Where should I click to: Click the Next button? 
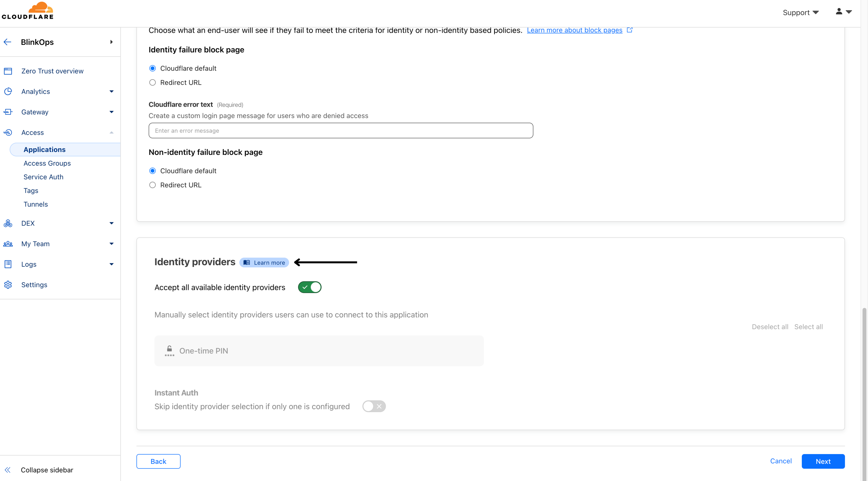tap(823, 461)
